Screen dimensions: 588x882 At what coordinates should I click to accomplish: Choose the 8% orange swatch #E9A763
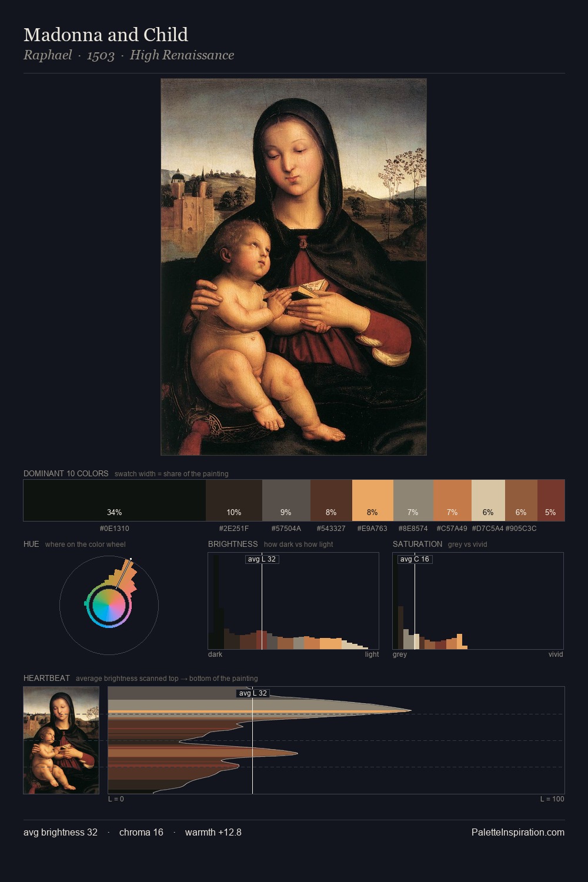pos(372,500)
